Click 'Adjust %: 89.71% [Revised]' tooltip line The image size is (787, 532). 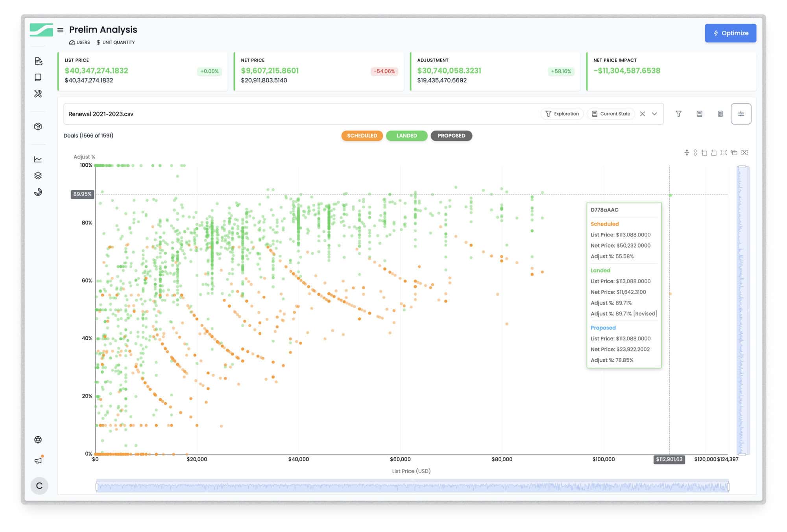click(x=624, y=313)
